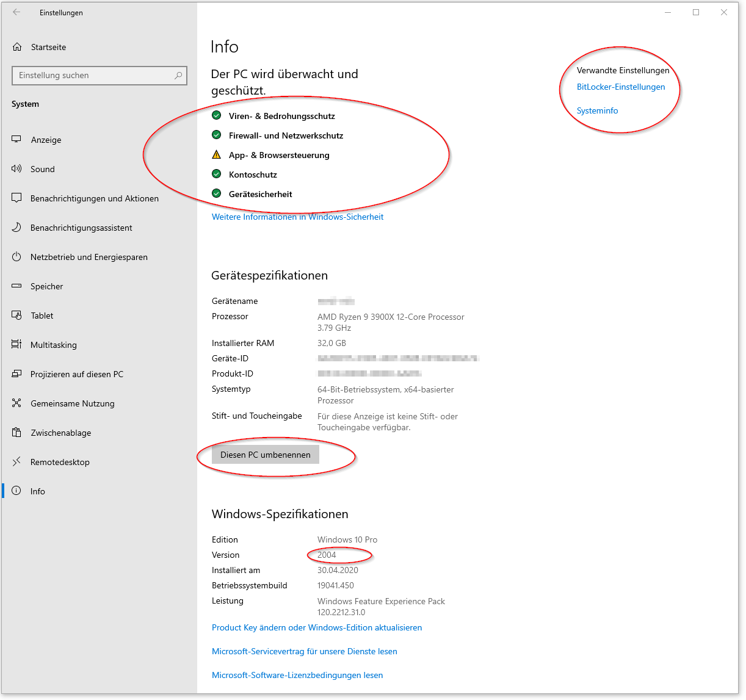Open the Sound settings page
The height and width of the screenshot is (700, 746).
[99, 169]
